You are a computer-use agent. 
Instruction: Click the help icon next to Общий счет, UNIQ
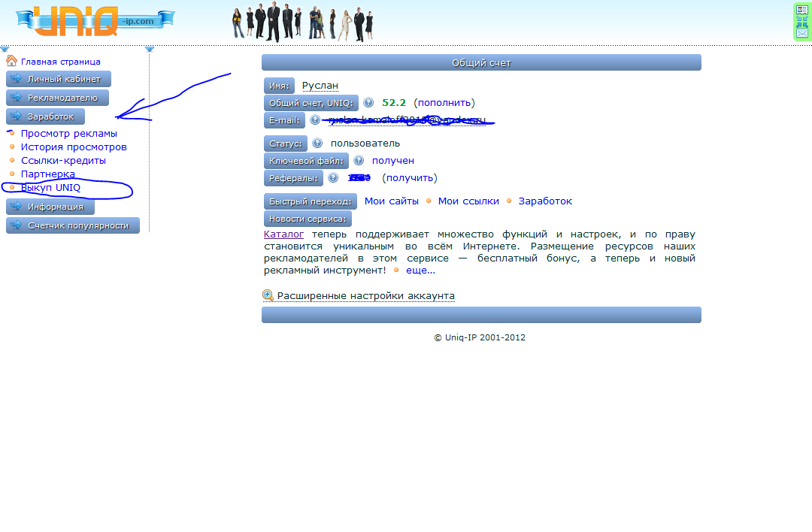click(368, 102)
